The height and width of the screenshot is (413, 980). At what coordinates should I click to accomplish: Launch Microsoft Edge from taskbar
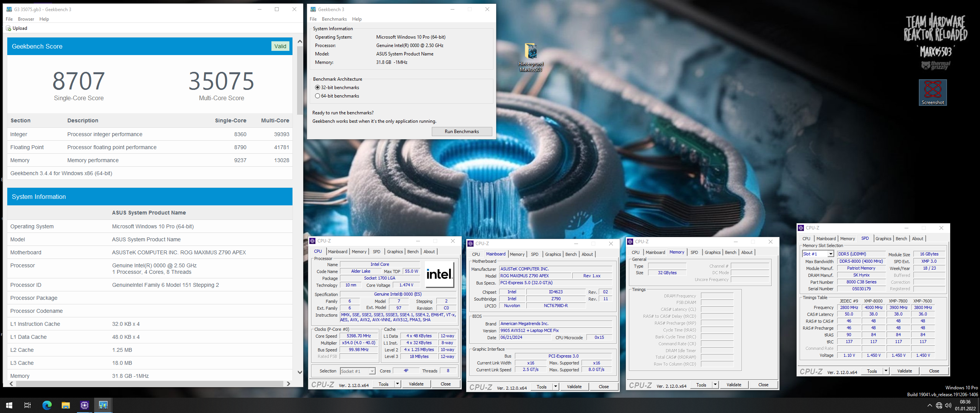(47, 405)
